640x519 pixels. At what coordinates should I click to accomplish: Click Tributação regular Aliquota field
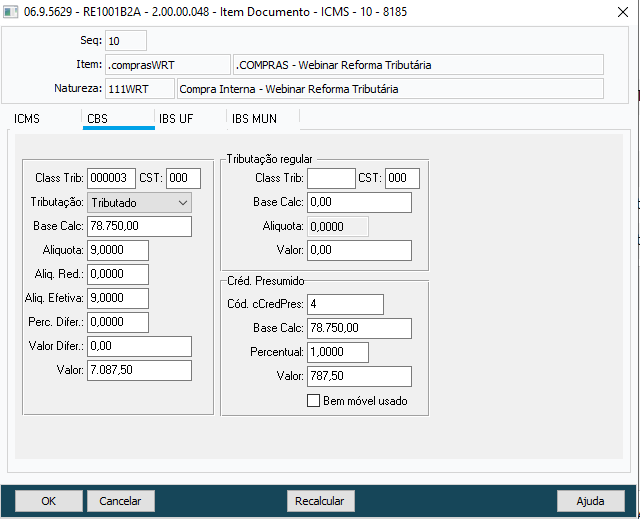click(x=338, y=226)
